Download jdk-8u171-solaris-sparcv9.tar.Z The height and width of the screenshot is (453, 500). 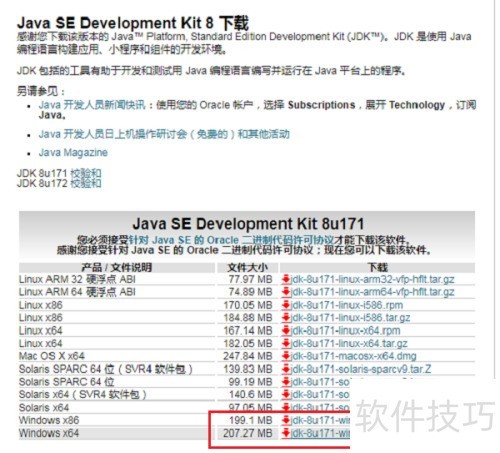point(361,369)
